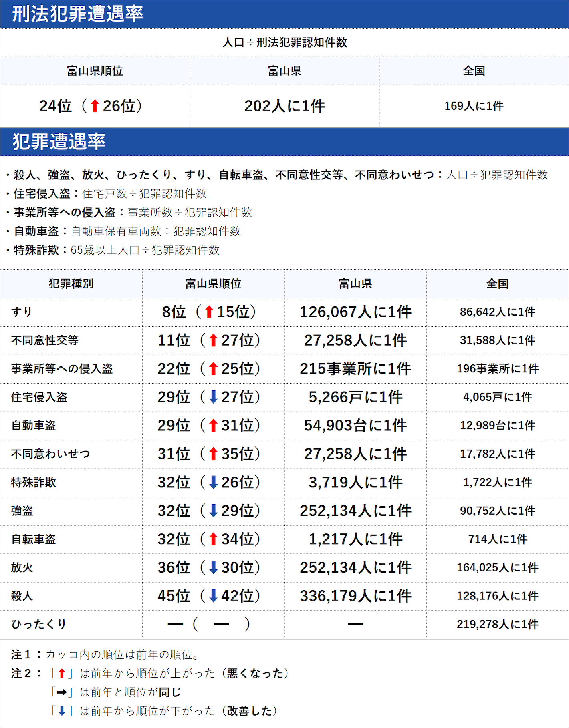Click the 219,278人に1件 value
This screenshot has width=569, height=728.
tap(497, 624)
